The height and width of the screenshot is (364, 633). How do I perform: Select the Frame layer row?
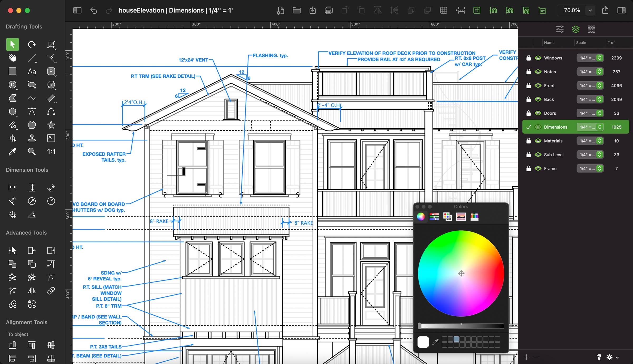click(550, 169)
